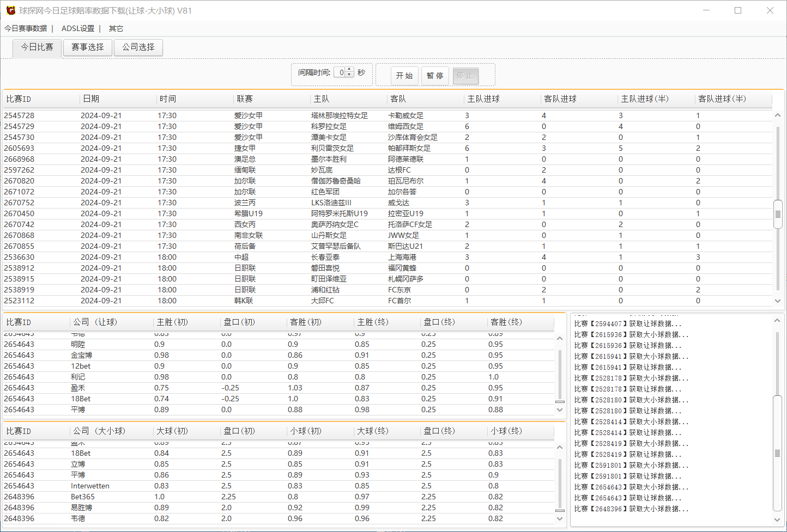Select the 18Bet handicap row
The width and height of the screenshot is (787, 532).
[x=279, y=399]
